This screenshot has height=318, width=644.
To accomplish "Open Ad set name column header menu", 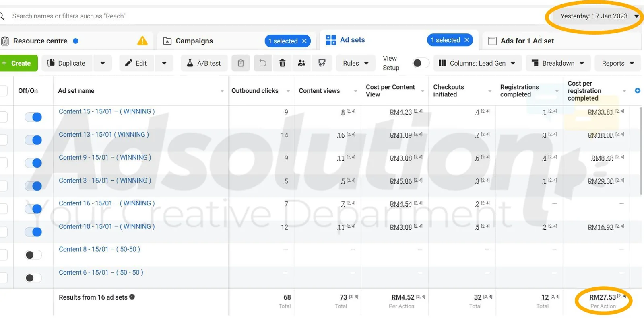I will (222, 91).
